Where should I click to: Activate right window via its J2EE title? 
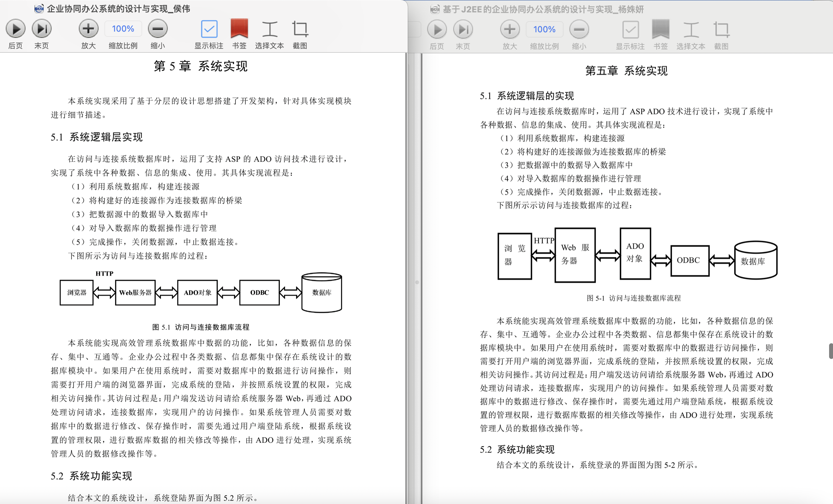point(543,9)
